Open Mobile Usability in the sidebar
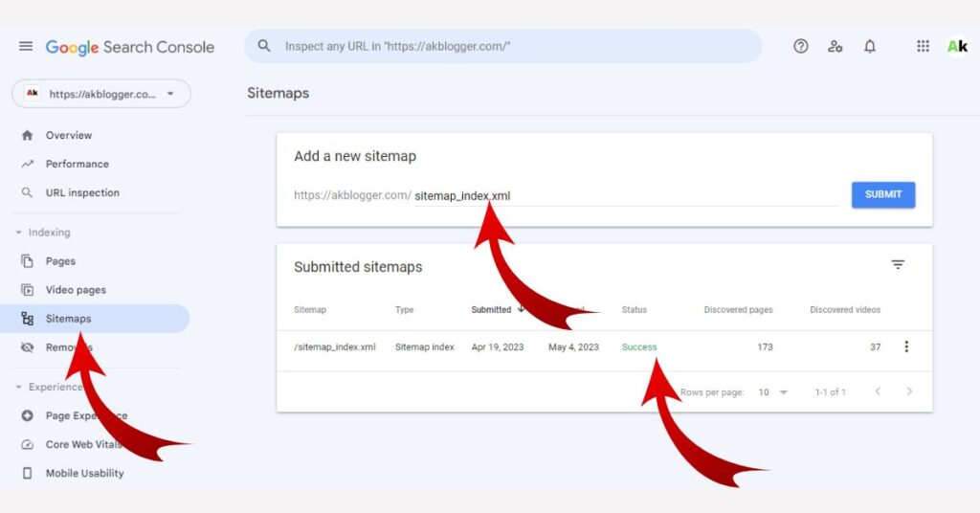 point(84,473)
